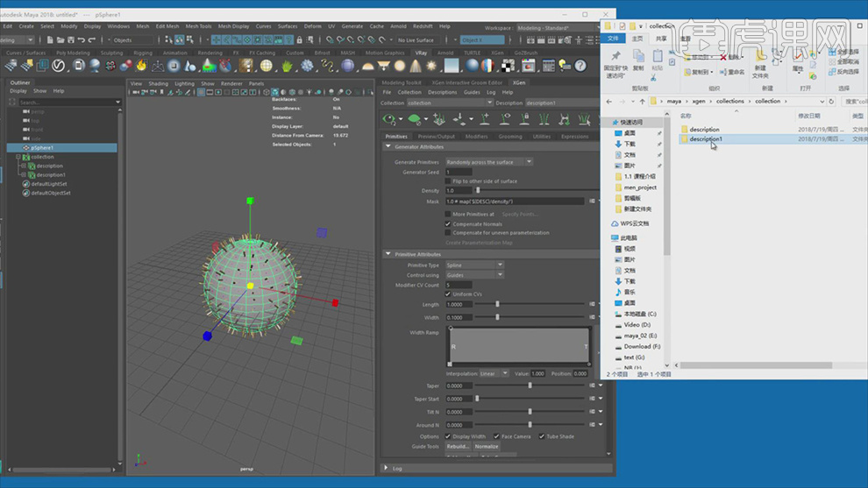This screenshot has height=488, width=868.
Task: Click the Normalize button
Action: [487, 446]
